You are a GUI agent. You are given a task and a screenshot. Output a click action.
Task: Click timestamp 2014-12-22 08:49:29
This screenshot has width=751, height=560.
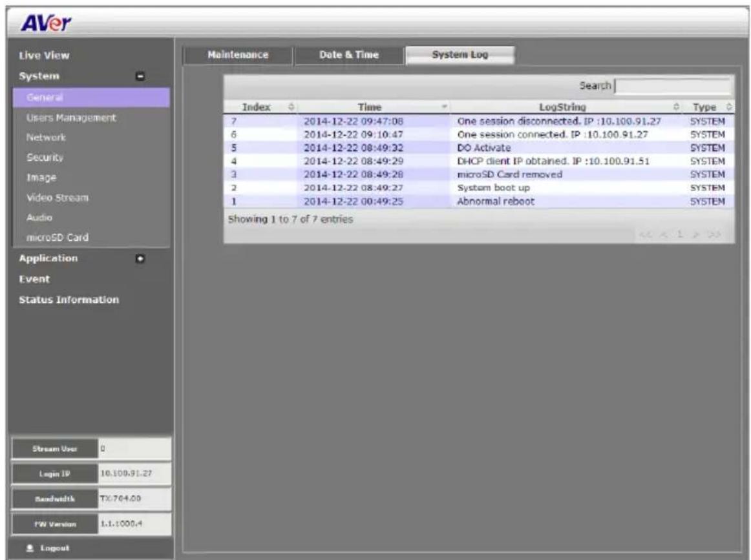pyautogui.click(x=354, y=161)
